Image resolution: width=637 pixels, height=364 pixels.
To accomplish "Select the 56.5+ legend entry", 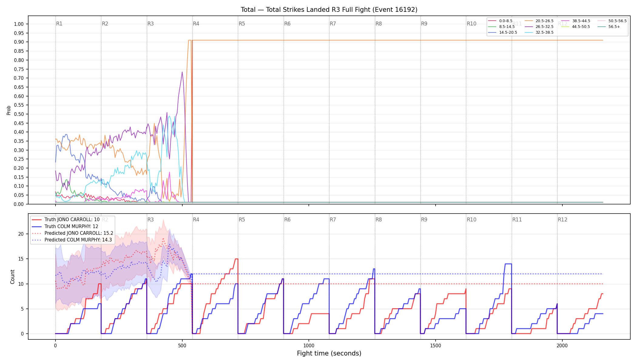I will 609,27.
